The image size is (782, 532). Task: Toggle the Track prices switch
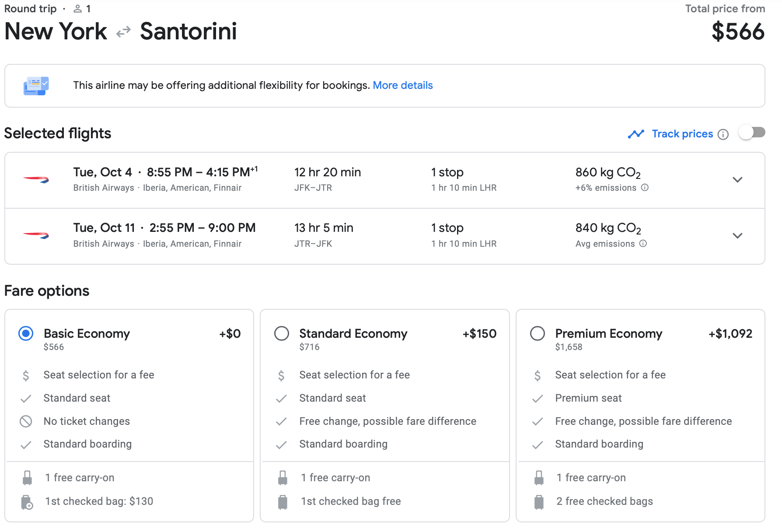tap(752, 133)
